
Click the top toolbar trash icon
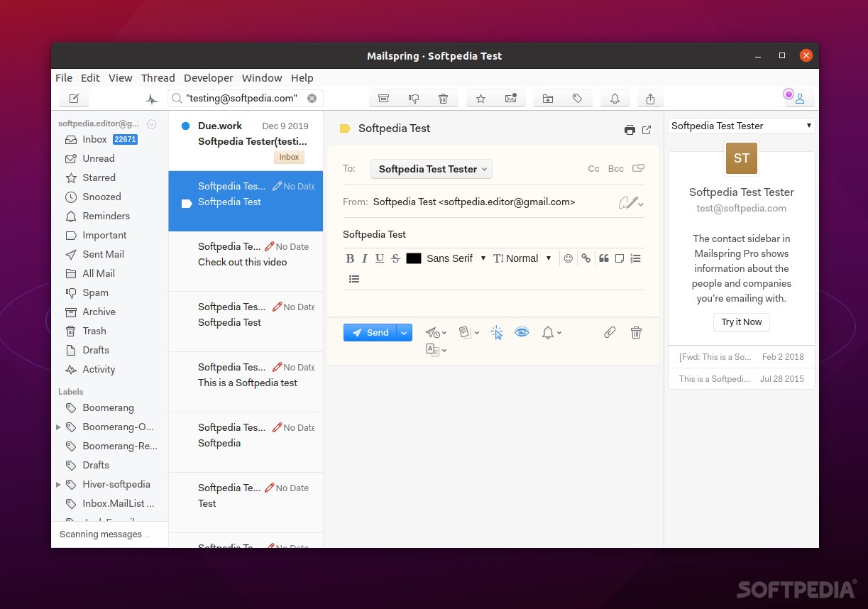pos(444,99)
